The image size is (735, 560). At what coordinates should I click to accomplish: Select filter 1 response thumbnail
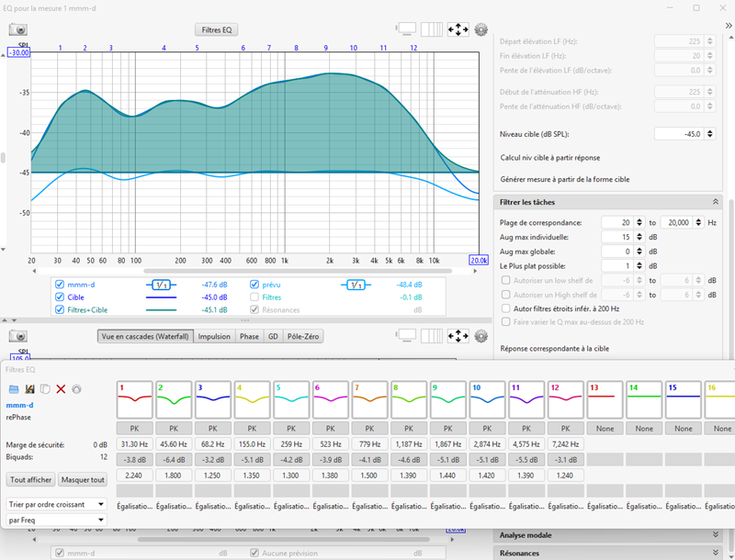(134, 399)
